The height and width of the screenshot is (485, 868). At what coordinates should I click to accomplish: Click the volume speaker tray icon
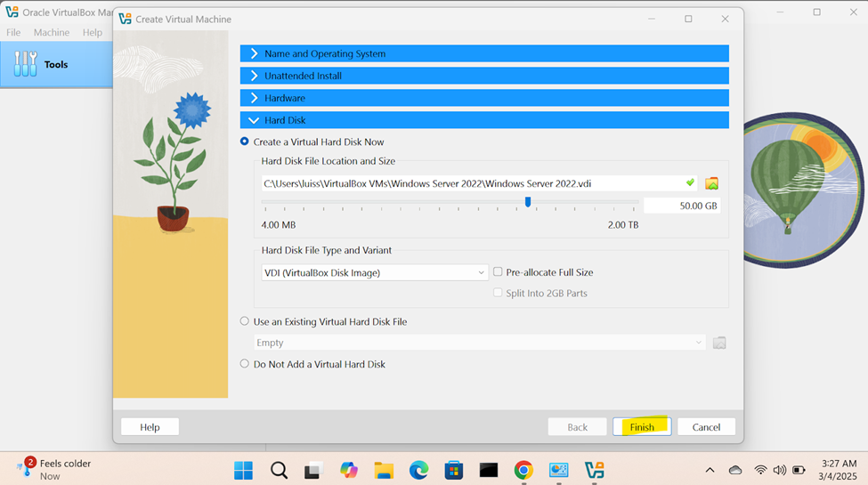coord(780,470)
